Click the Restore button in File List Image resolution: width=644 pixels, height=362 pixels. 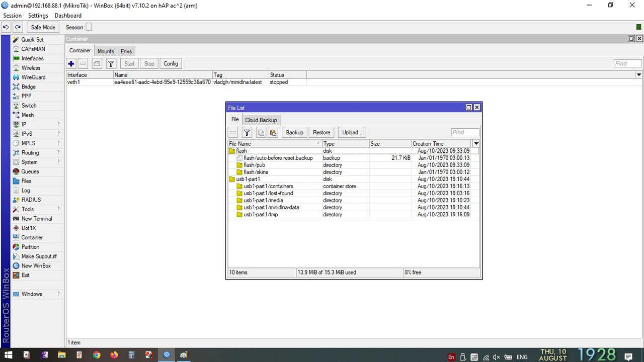[x=321, y=133]
